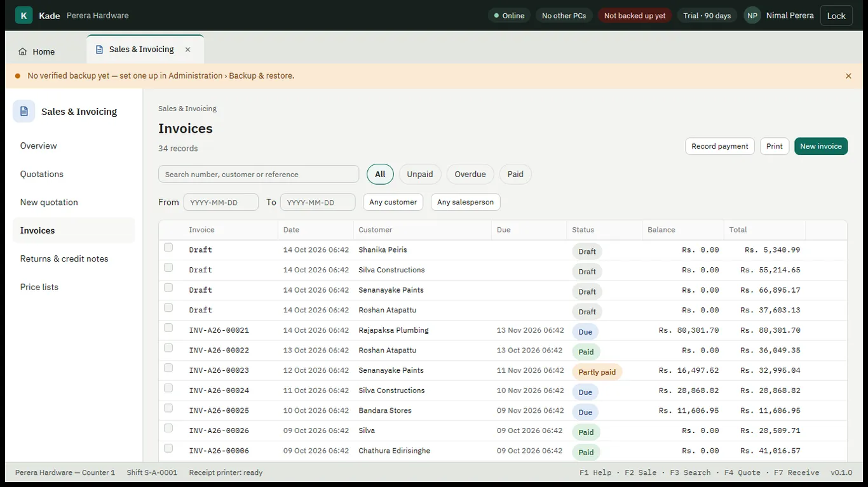Tick the checkbox beside INV-A26-00023

(168, 368)
